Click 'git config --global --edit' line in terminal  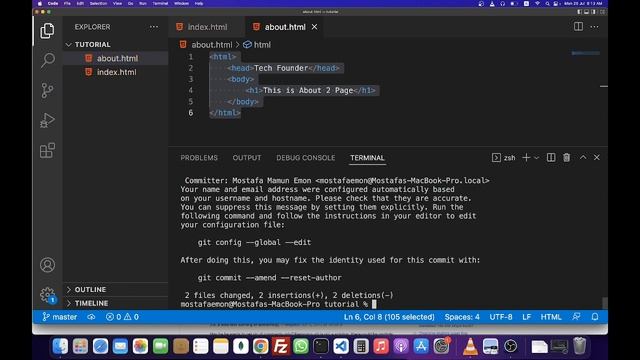coord(254,242)
